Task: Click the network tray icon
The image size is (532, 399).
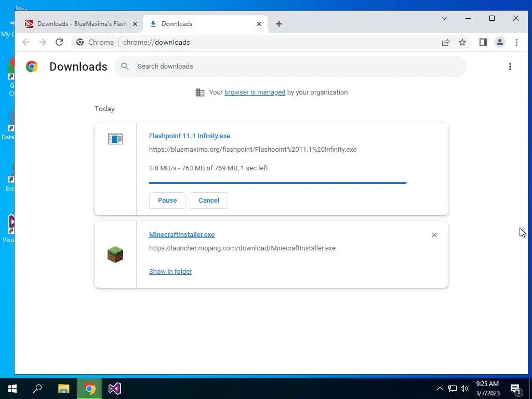Action: tap(453, 389)
